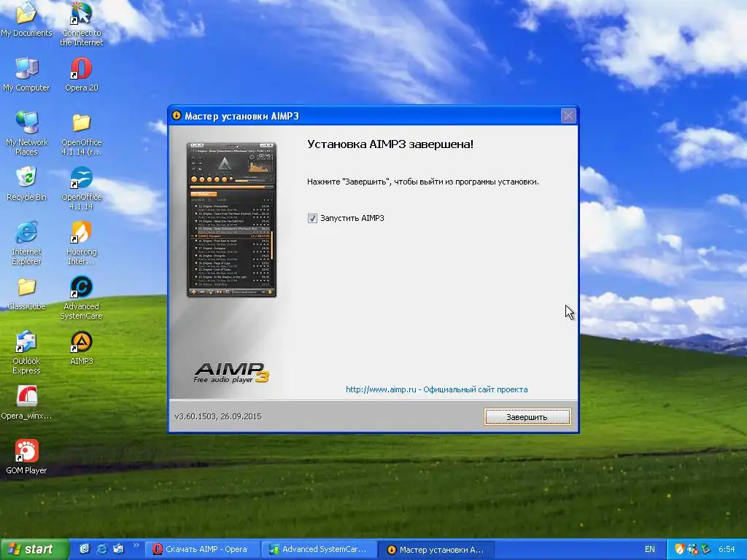Launch Opera 20 desktop shortcut

point(82,74)
